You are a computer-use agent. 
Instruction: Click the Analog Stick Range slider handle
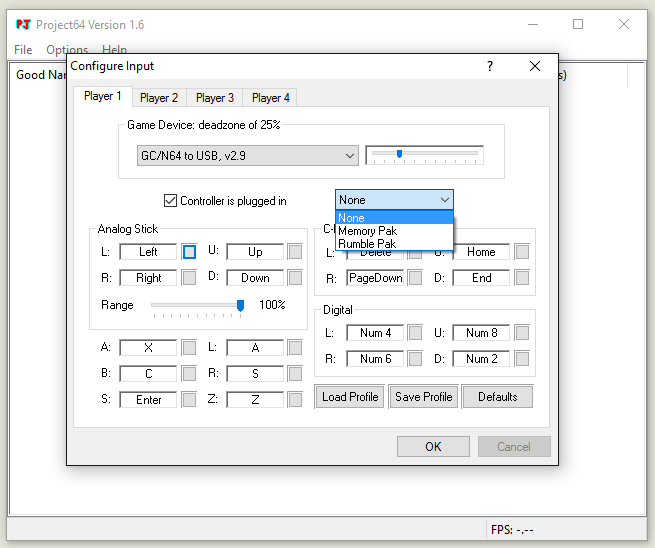[x=240, y=305]
